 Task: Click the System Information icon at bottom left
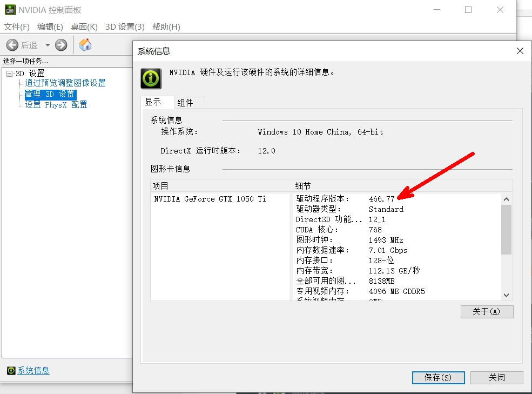pyautogui.click(x=11, y=371)
